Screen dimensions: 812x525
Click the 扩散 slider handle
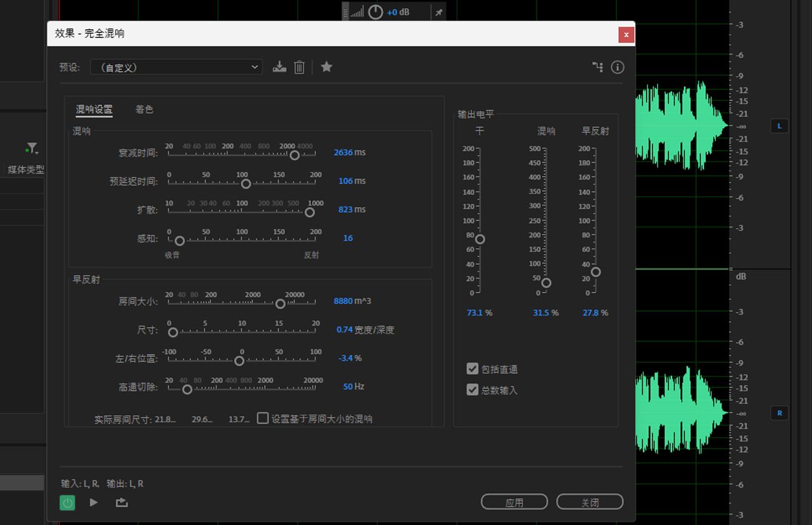pyautogui.click(x=309, y=212)
